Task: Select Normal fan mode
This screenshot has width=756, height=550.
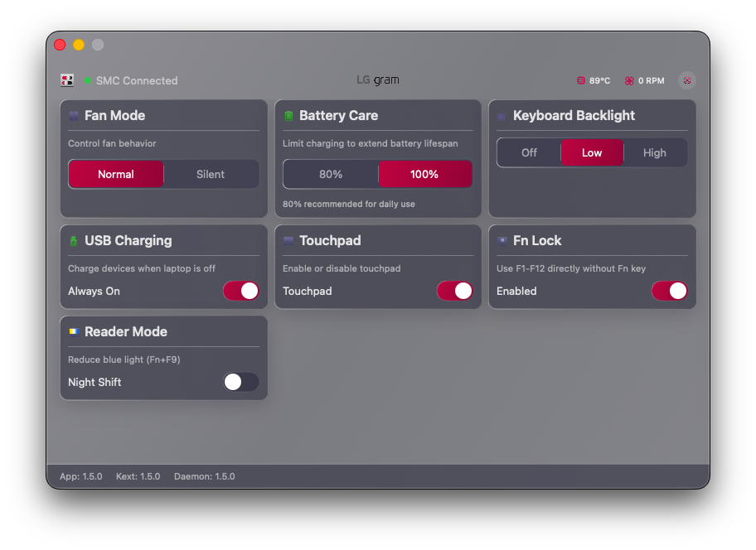Action: pyautogui.click(x=116, y=174)
